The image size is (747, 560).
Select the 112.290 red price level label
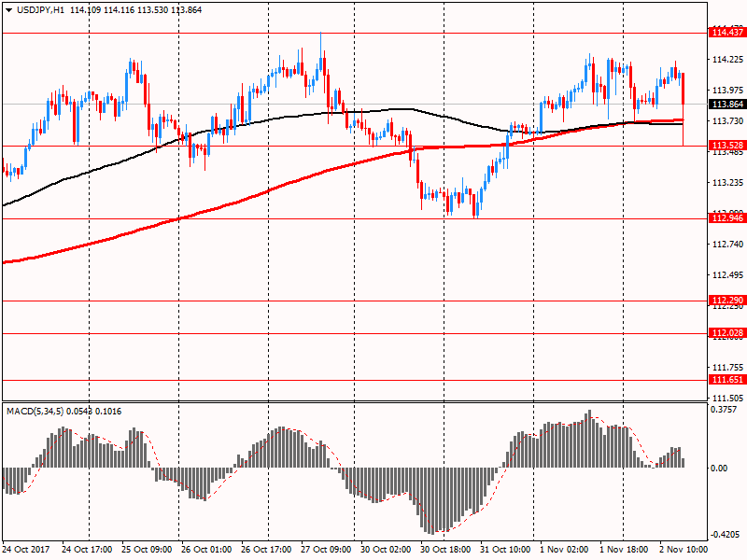727,300
